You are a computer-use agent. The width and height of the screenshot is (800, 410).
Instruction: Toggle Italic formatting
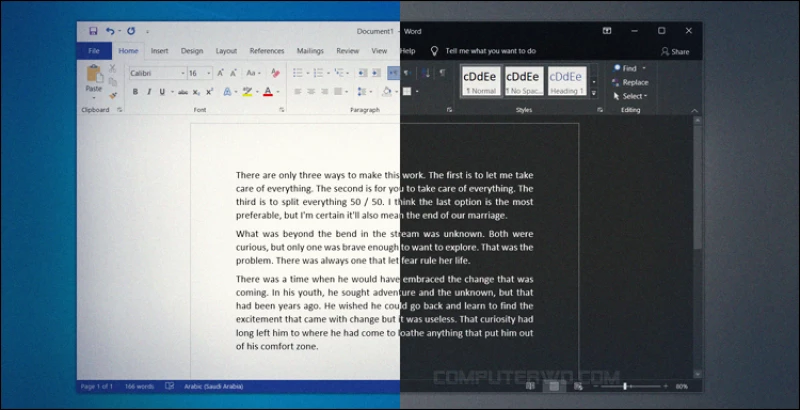[149, 92]
